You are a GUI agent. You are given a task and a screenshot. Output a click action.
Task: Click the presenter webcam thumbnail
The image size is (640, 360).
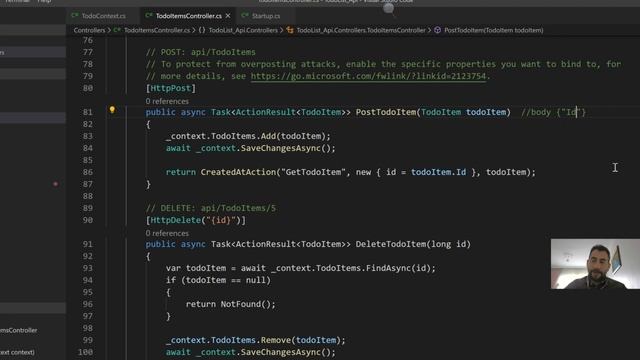(595, 264)
